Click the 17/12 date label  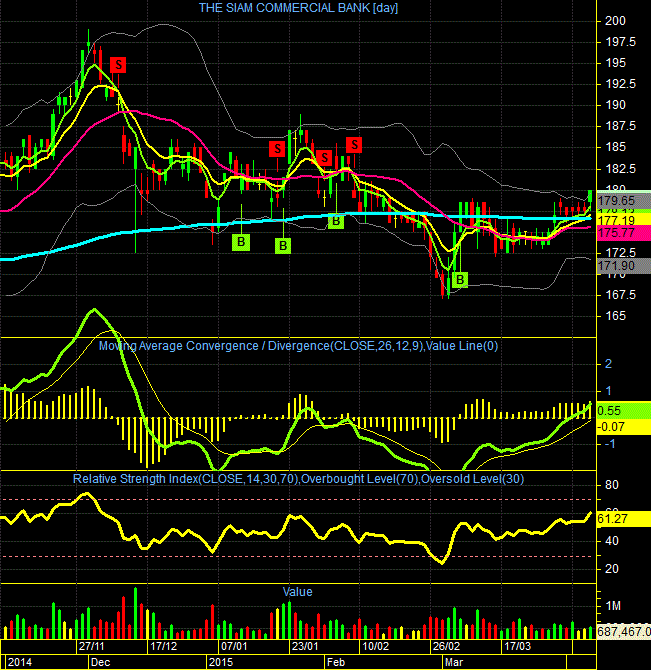pos(163,646)
